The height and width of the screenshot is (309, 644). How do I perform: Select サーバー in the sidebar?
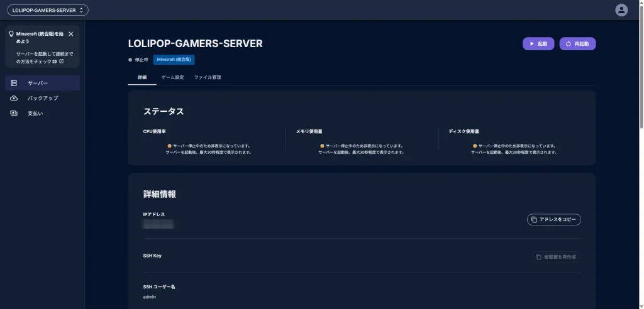42,83
